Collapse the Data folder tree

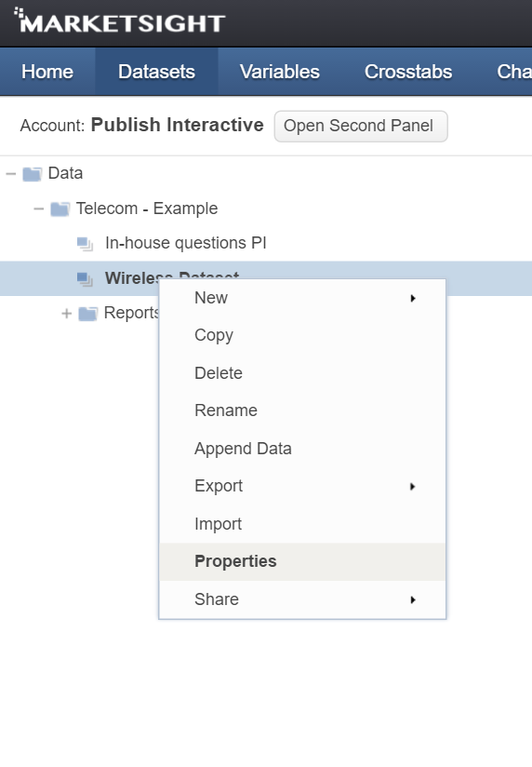tap(11, 174)
